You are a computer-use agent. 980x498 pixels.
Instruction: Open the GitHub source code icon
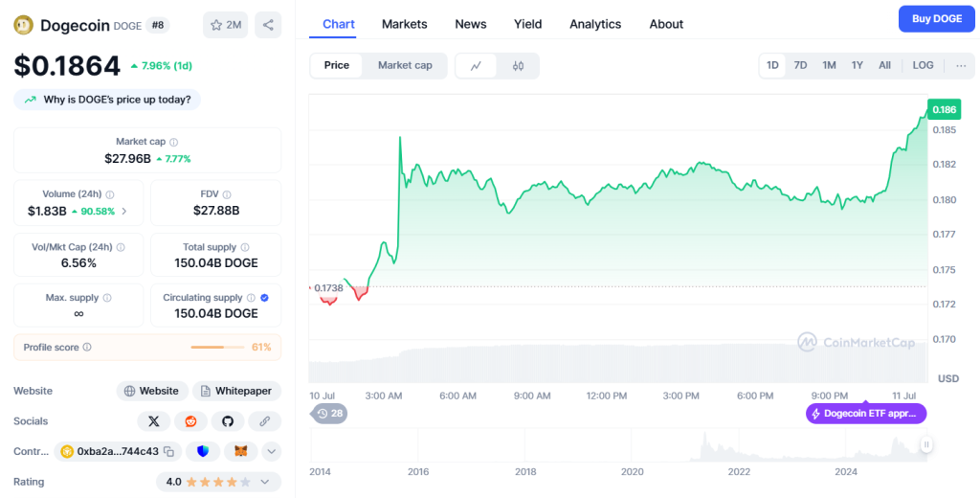point(227,421)
